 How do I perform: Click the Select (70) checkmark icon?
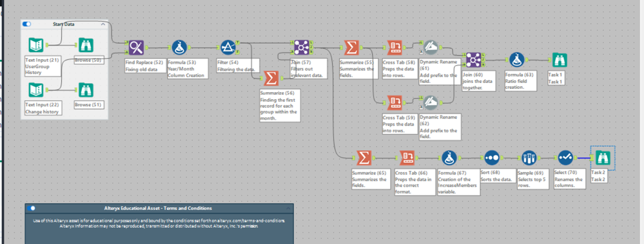[565, 158]
